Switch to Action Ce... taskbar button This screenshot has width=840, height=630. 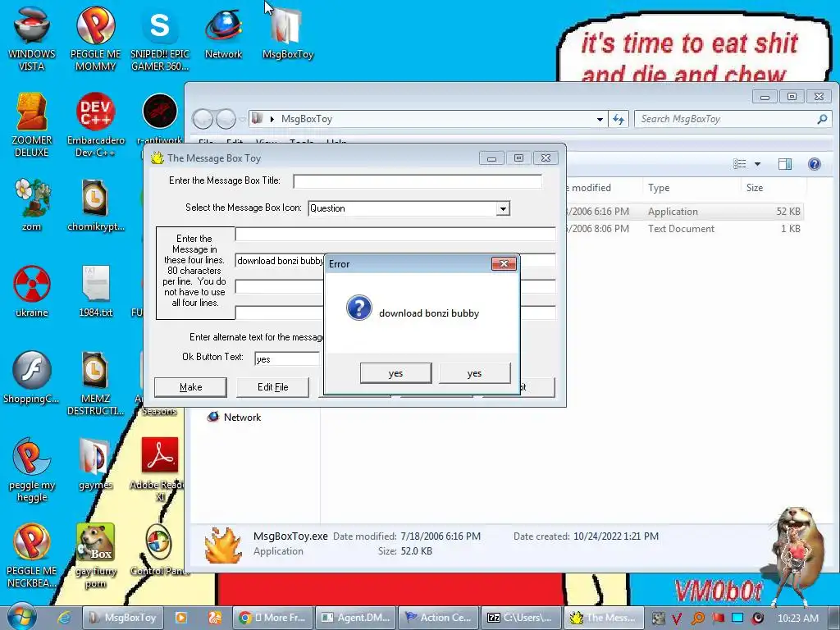point(438,618)
